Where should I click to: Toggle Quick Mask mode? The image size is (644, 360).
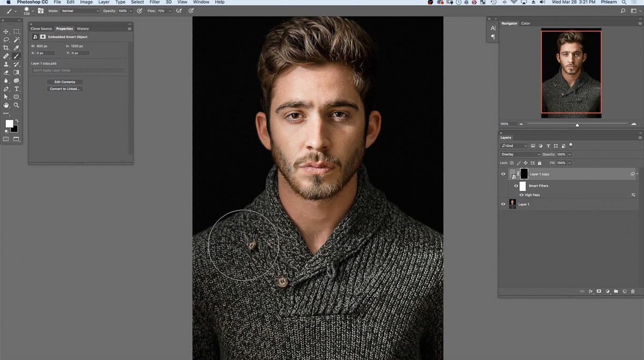pos(6,139)
